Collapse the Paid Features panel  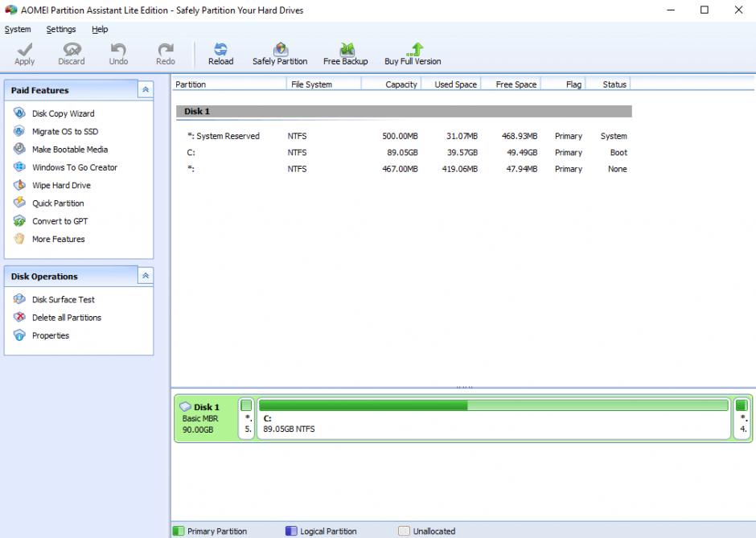(145, 90)
